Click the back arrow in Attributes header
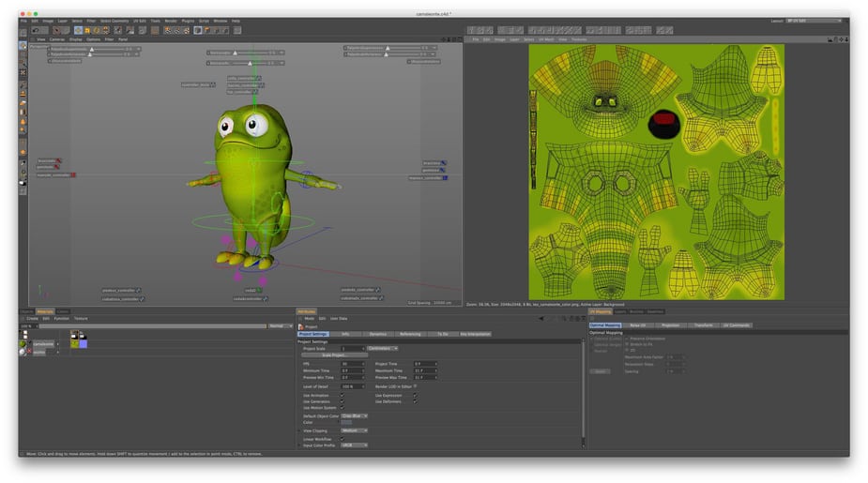Viewport: 868px width, 483px height. [x=541, y=319]
